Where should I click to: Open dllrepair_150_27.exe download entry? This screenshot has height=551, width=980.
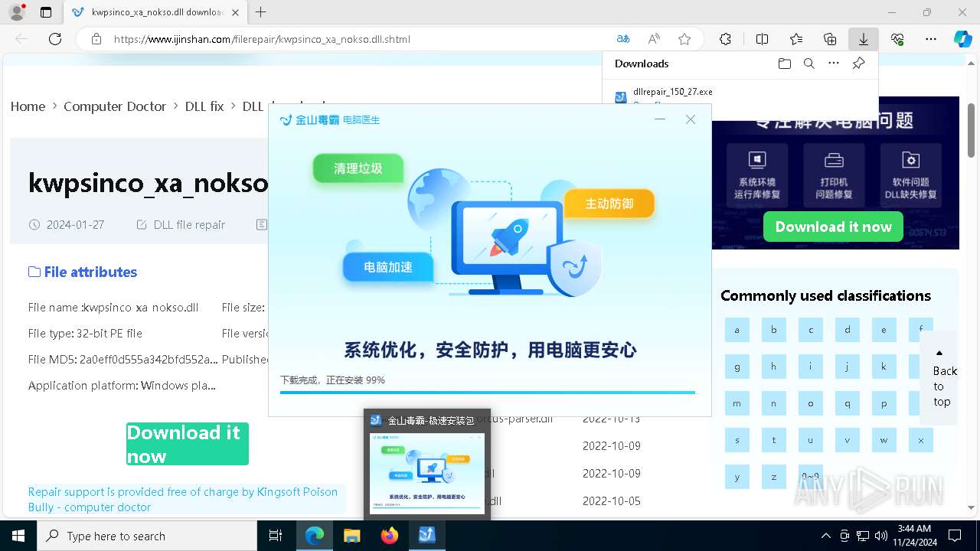[672, 92]
